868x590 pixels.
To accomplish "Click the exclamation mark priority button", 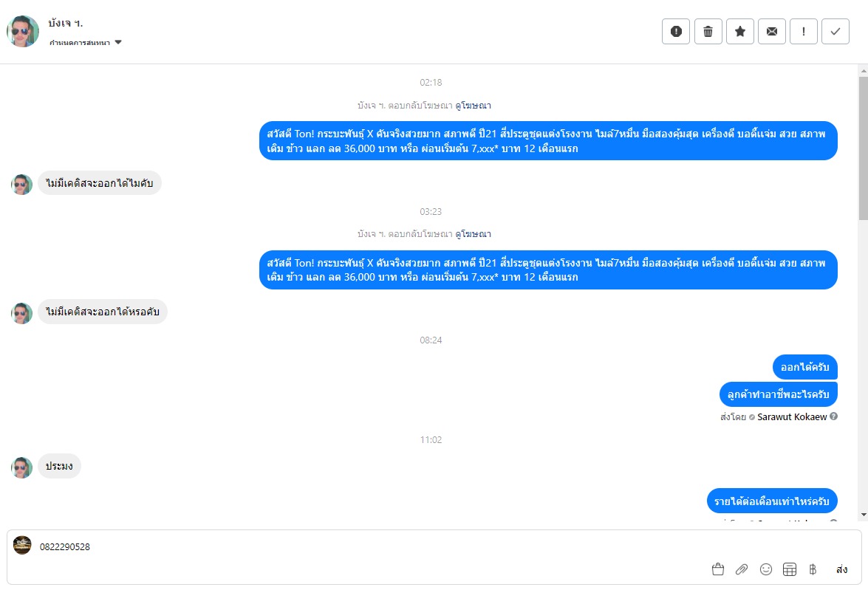I will point(804,31).
